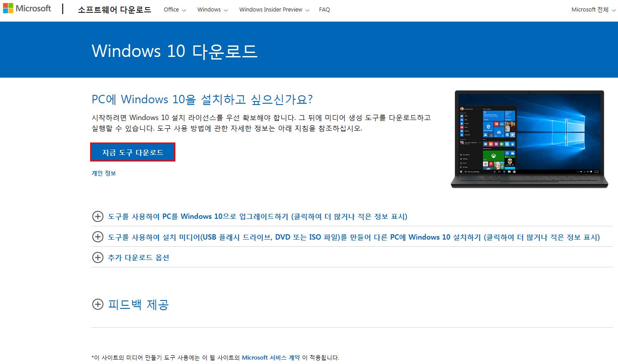This screenshot has height=364, width=618.
Task: Click the plus icon beside 피드백 제공
Action: [x=97, y=304]
